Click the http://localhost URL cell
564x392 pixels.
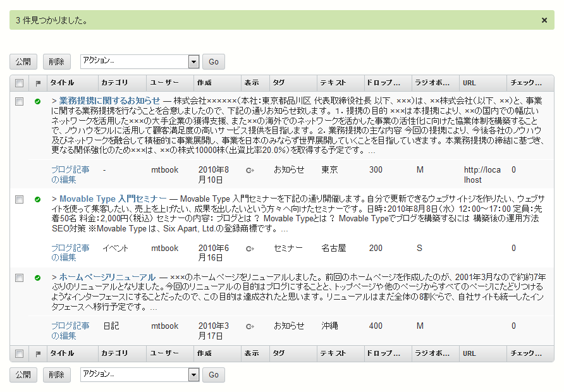pyautogui.click(x=482, y=175)
